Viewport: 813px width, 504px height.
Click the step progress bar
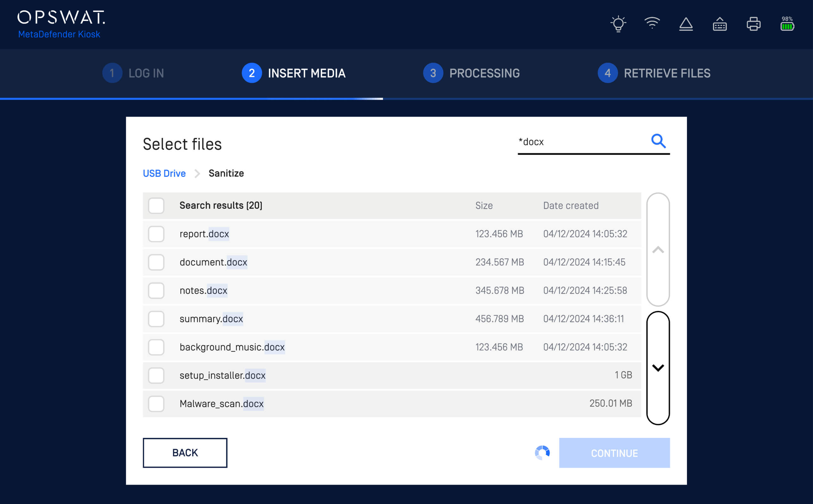[406, 99]
